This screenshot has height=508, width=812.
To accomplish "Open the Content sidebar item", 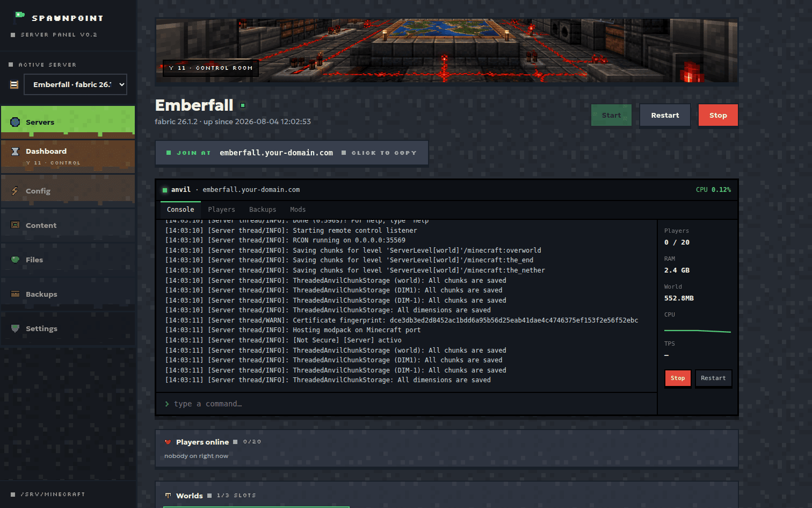I will (x=68, y=225).
